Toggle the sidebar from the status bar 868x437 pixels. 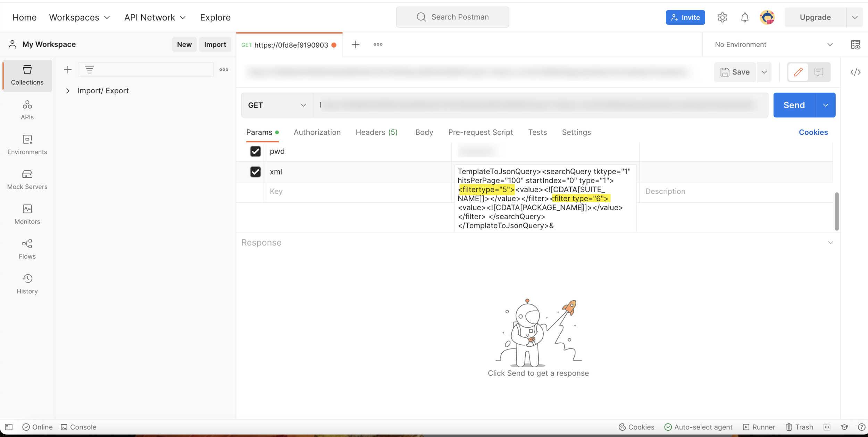[x=9, y=427]
